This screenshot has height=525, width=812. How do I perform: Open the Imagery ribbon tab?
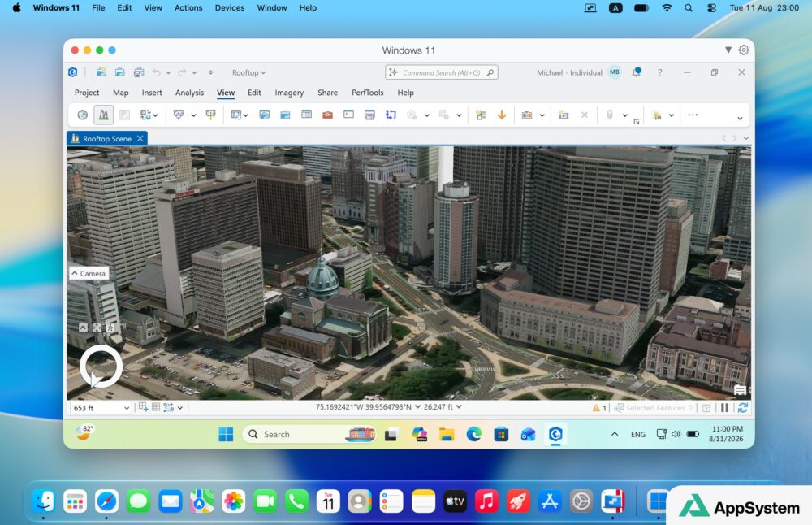coord(289,93)
